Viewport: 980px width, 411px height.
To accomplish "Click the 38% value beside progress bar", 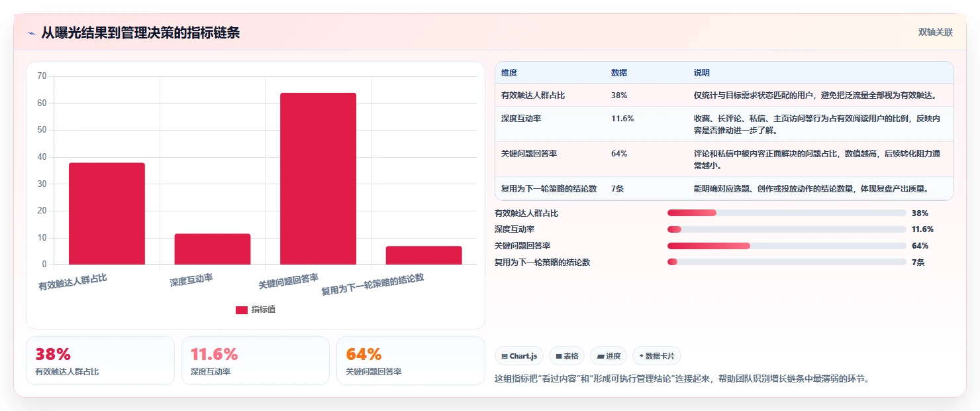I will click(x=920, y=213).
